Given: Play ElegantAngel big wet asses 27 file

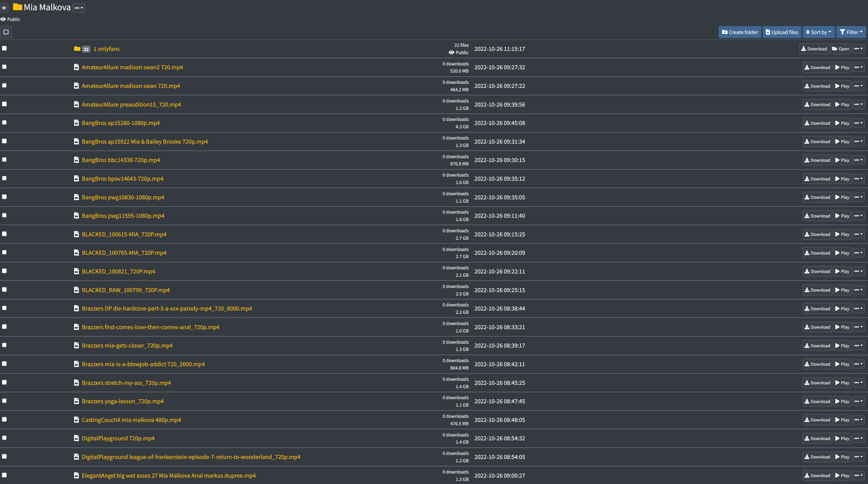Looking at the screenshot, I should click(842, 476).
